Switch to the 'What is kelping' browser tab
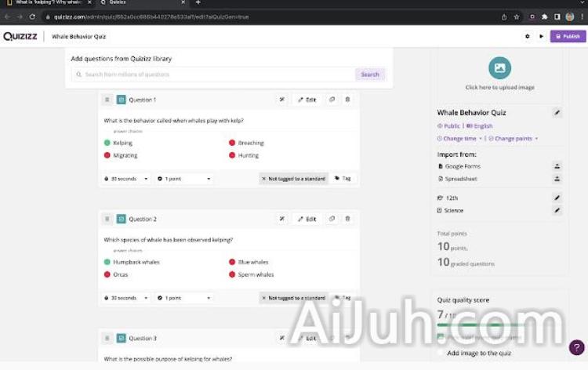 (x=49, y=2)
